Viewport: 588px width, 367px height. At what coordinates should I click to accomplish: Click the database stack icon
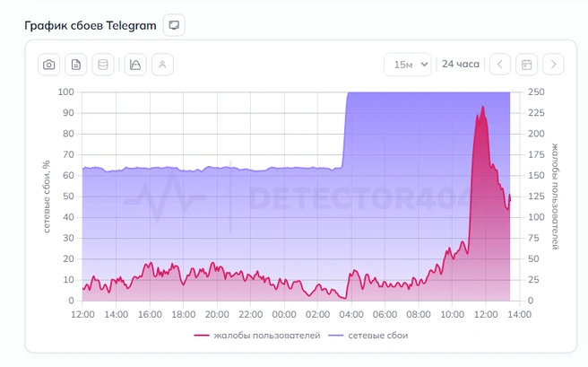click(x=103, y=65)
